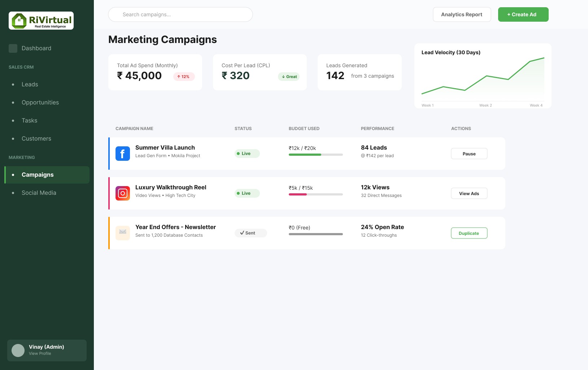Select Campaigns under Marketing

47,175
